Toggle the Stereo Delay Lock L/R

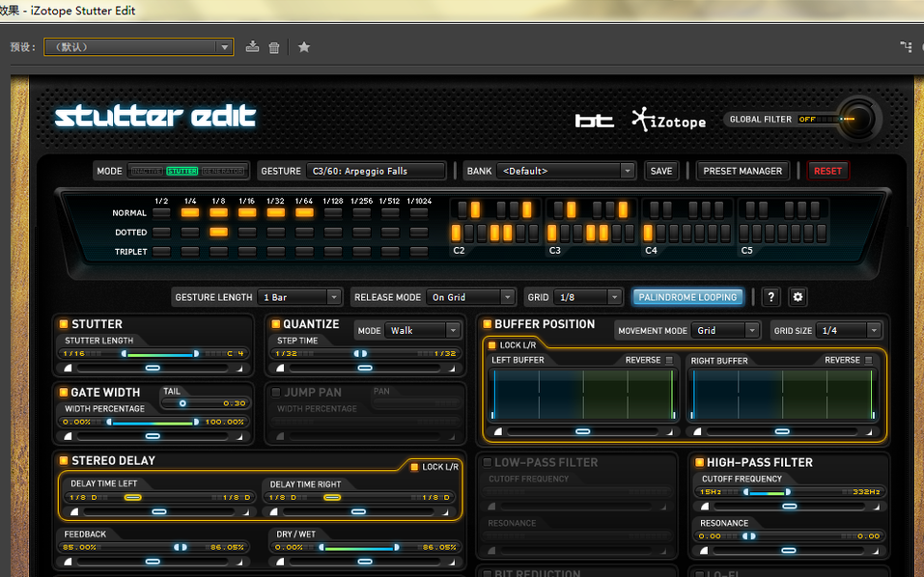pyautogui.click(x=414, y=467)
